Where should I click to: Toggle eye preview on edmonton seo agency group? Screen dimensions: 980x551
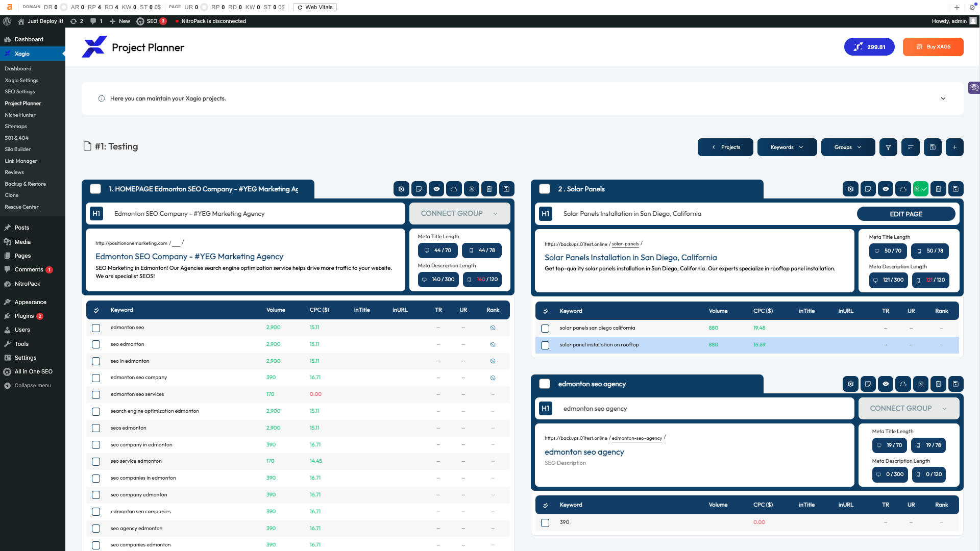pyautogui.click(x=886, y=384)
